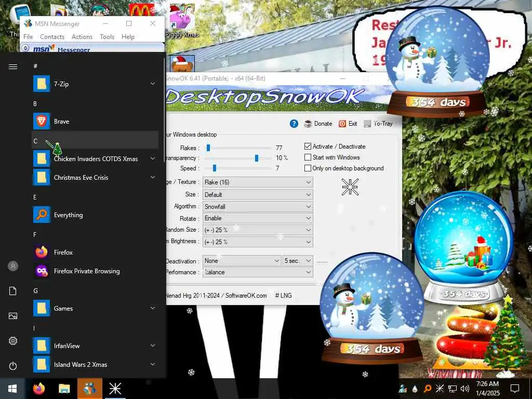Open Documents icon in Start sidebar
Image resolution: width=532 pixels, height=399 pixels.
(13, 291)
